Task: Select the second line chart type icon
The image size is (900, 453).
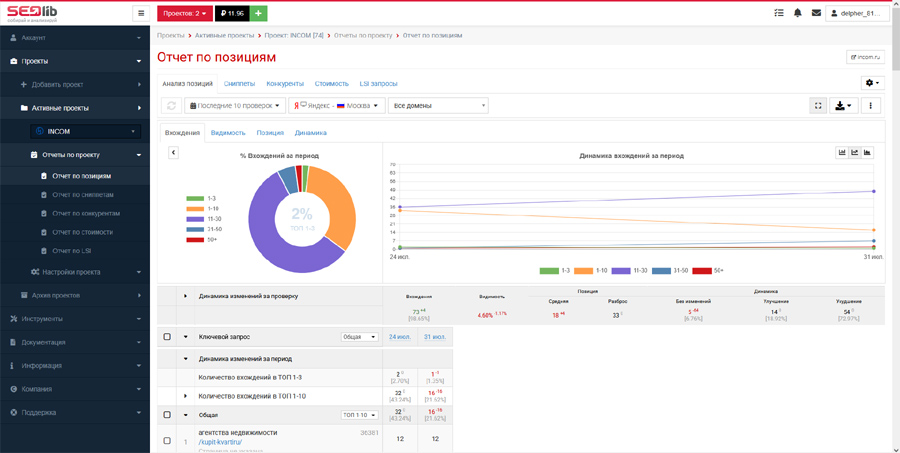Action: (x=855, y=153)
